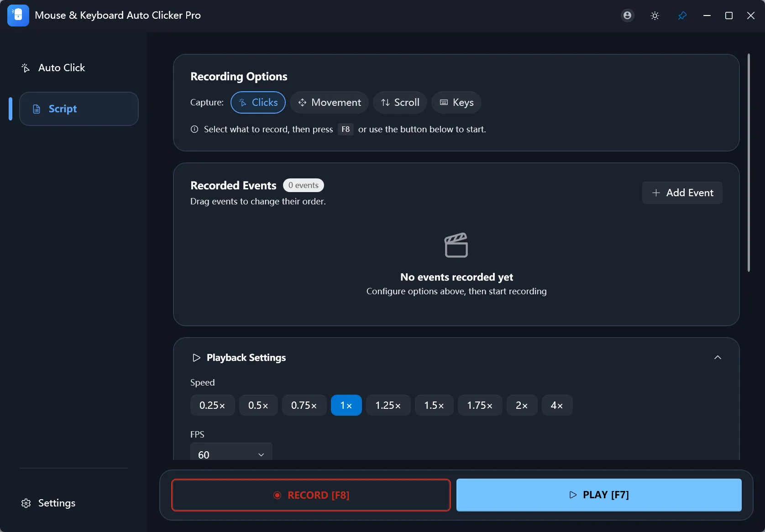Choose 2× playback speed

[x=522, y=405]
